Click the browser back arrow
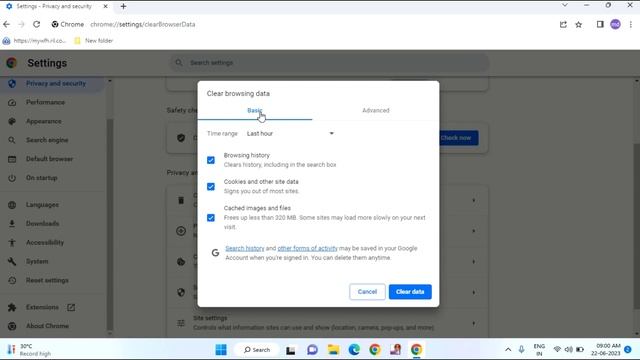 click(7, 24)
